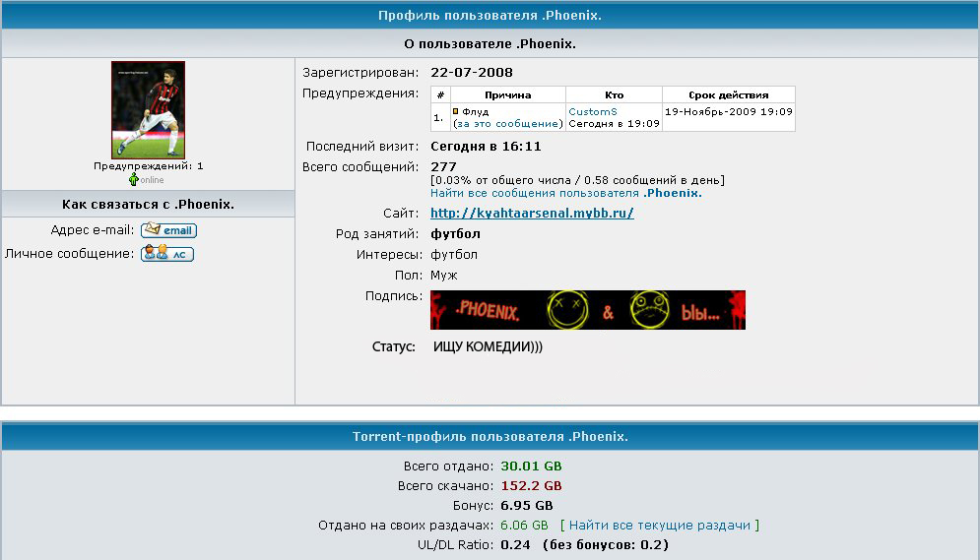Click the 'Причина' column header
This screenshot has height=560, width=980.
point(507,94)
